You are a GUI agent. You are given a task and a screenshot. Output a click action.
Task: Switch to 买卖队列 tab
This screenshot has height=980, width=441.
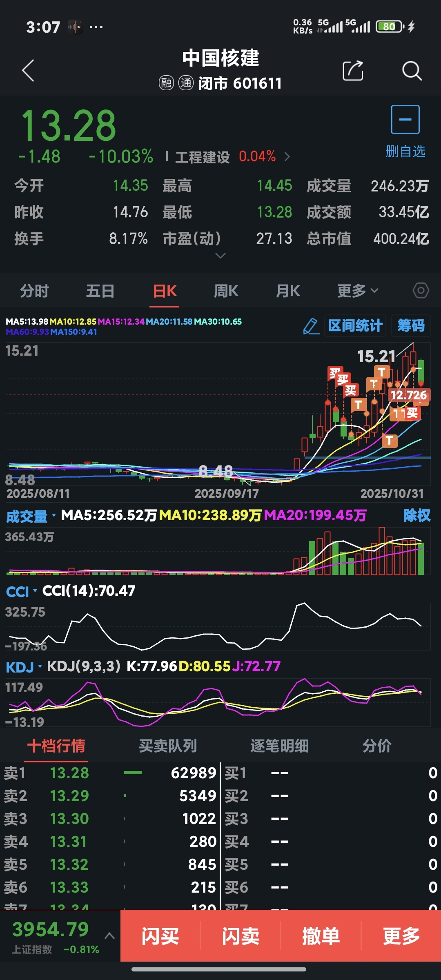coord(168,746)
